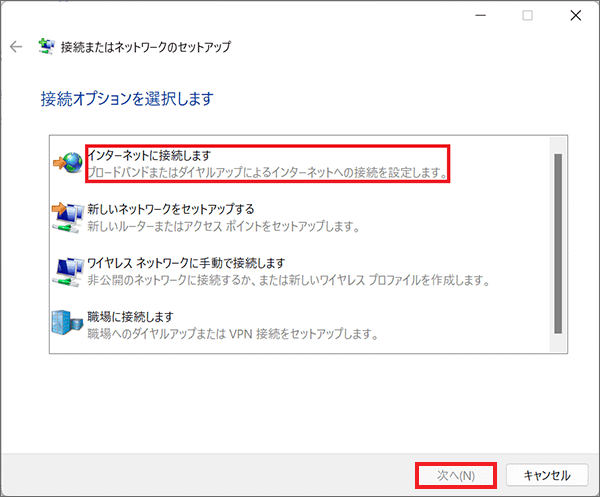Select 'ワイヤレス ネットワークに手動で接続します' option
This screenshot has height=497, width=600.
(x=186, y=263)
